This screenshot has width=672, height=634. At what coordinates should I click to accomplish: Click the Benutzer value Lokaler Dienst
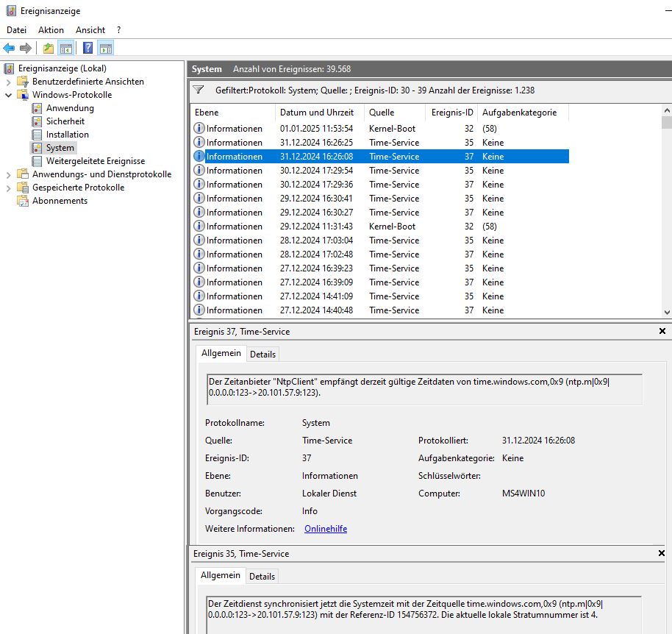329,494
